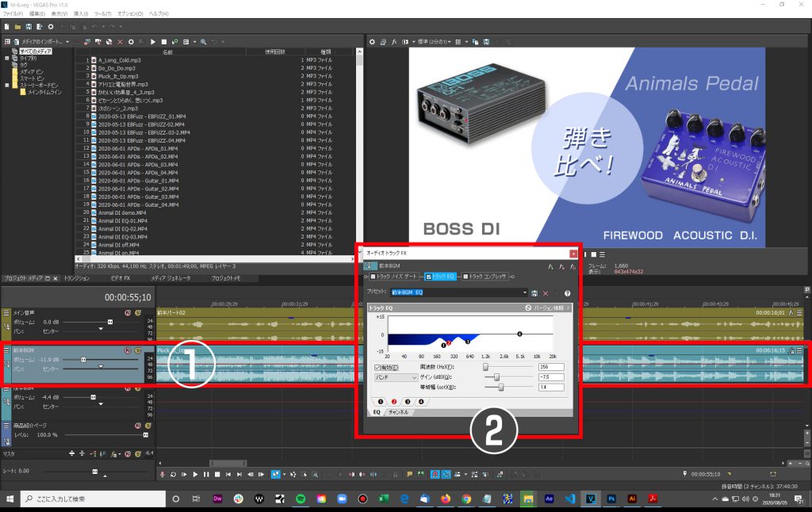Open the 挿入(I) menu

pos(81,14)
